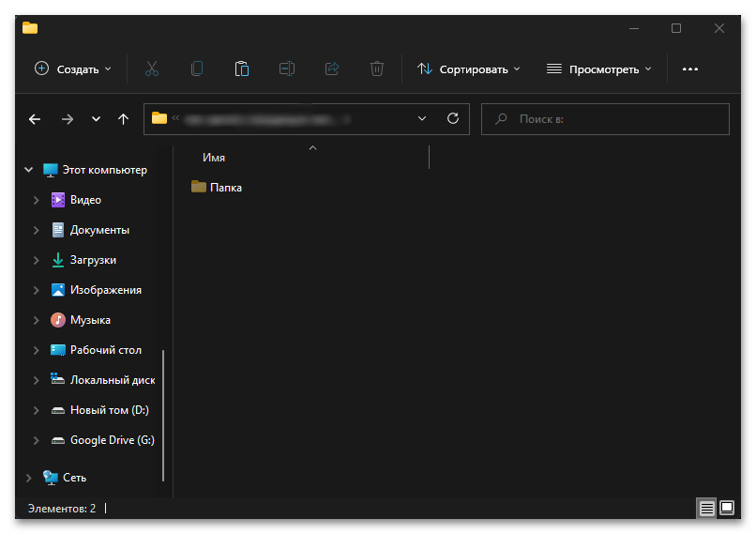Image resolution: width=756 pixels, height=534 pixels.
Task: Click the Rename icon in toolbar
Action: 286,69
